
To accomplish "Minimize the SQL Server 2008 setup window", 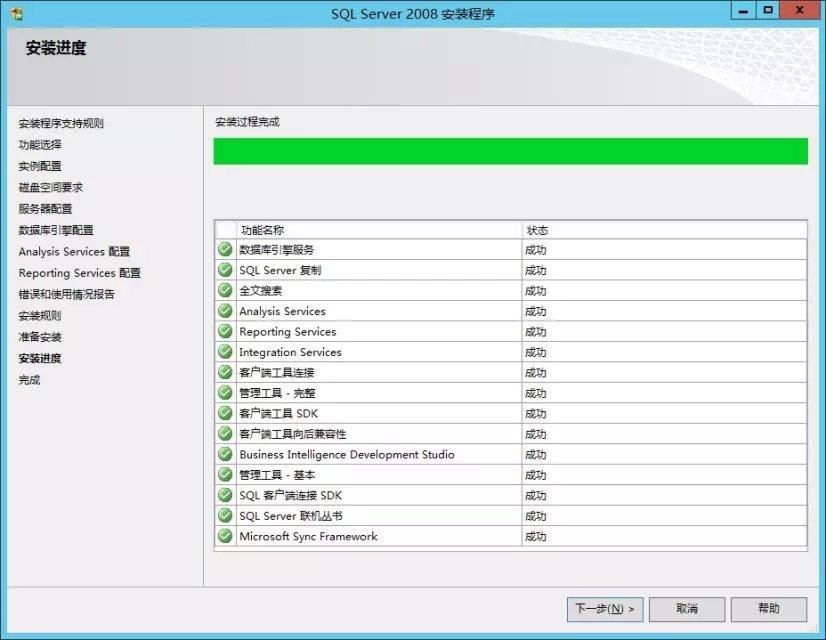I will tap(743, 11).
